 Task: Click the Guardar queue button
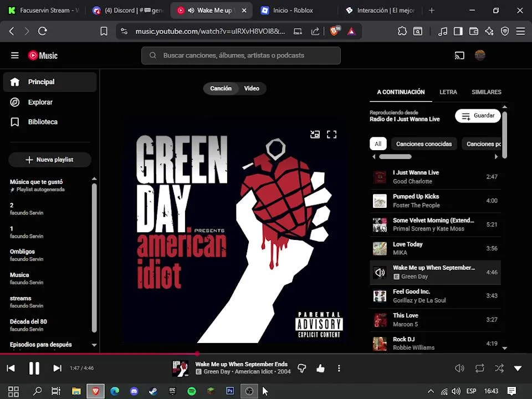[478, 116]
